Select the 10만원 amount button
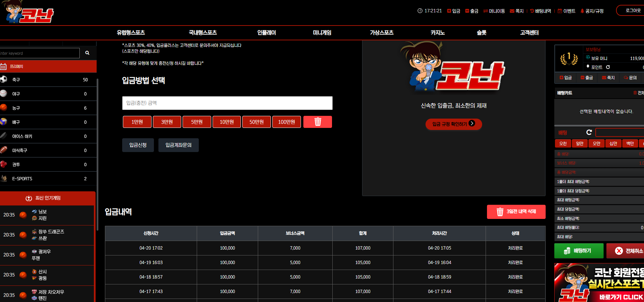Viewport: 644px width, 302px height. (226, 122)
